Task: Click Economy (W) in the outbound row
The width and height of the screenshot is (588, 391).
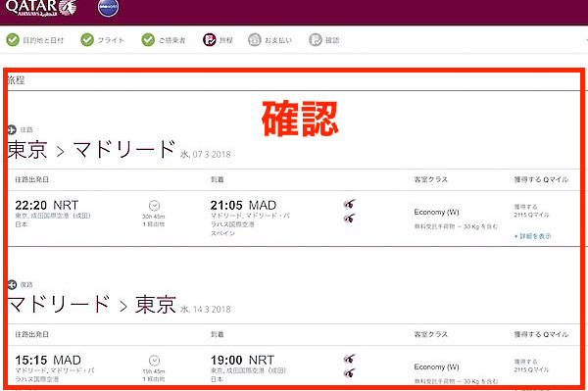Action: pyautogui.click(x=436, y=213)
